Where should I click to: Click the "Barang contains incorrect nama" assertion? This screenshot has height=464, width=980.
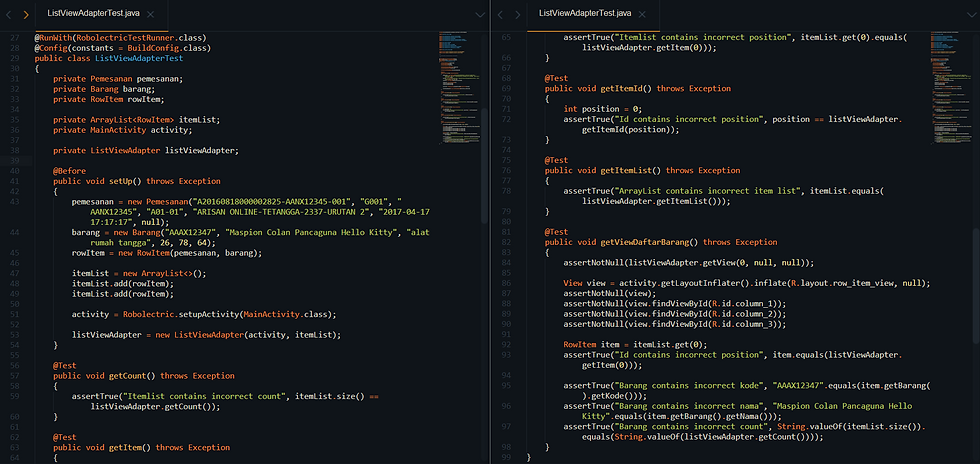tap(738, 411)
